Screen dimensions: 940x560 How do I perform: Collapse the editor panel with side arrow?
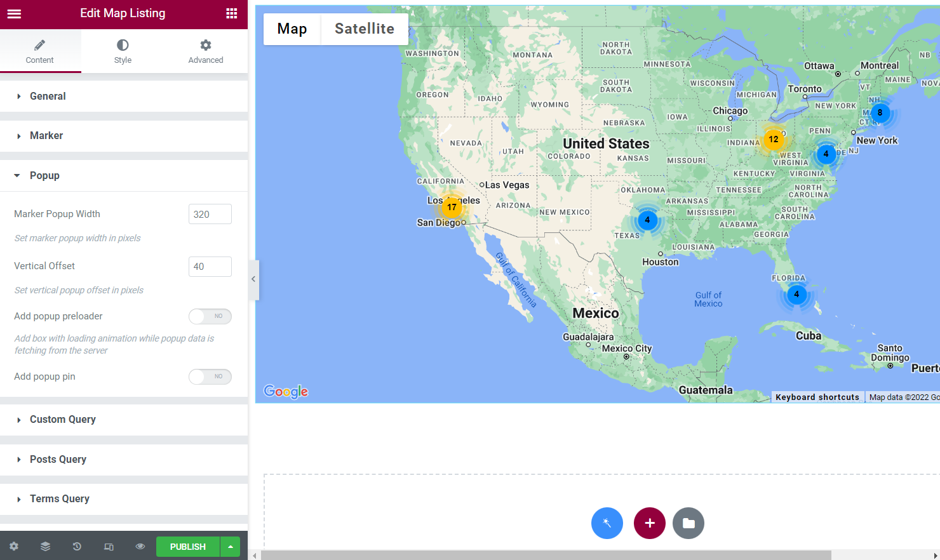pos(253,279)
